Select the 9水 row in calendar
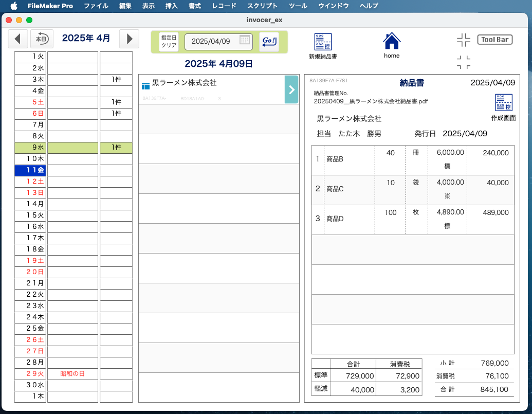Screen dimensions: 532x414 click(x=30, y=148)
